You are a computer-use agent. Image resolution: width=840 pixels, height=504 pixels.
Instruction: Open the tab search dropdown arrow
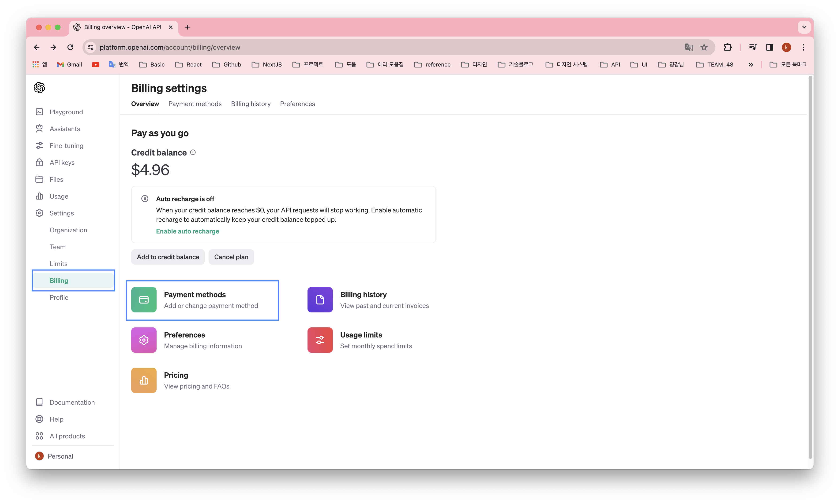(x=804, y=27)
